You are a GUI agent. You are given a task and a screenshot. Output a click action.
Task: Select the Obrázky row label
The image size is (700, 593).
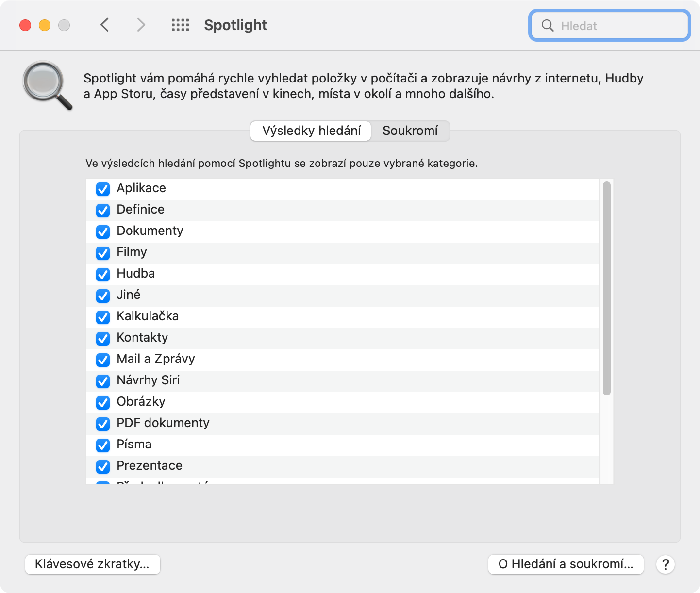pos(141,402)
